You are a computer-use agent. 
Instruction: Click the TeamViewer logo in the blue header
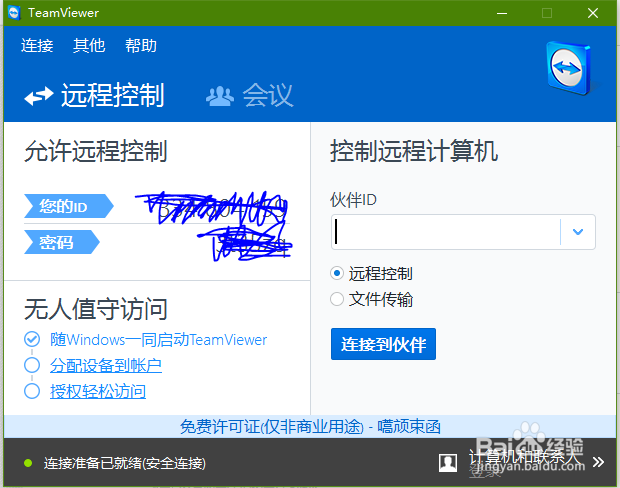(x=569, y=68)
